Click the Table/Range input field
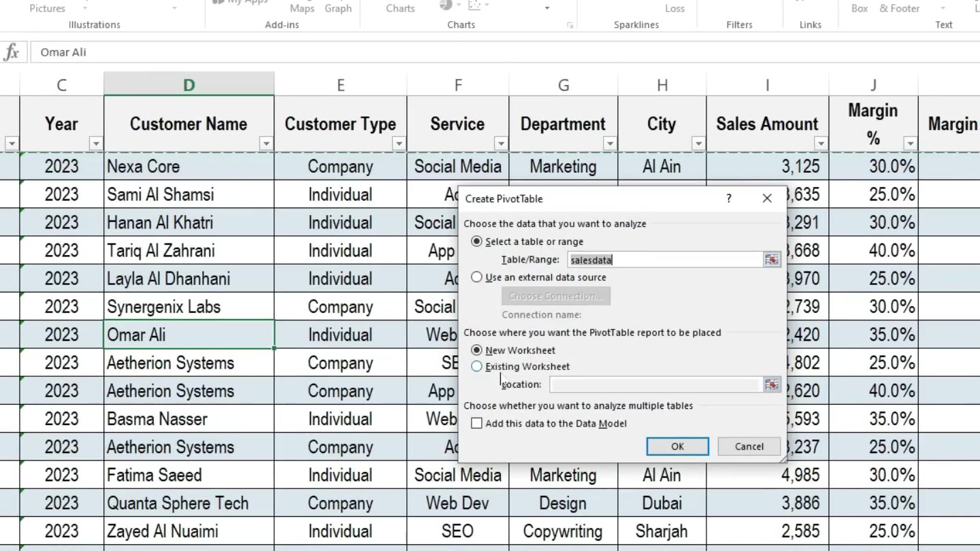The height and width of the screenshot is (551, 980). 665,260
